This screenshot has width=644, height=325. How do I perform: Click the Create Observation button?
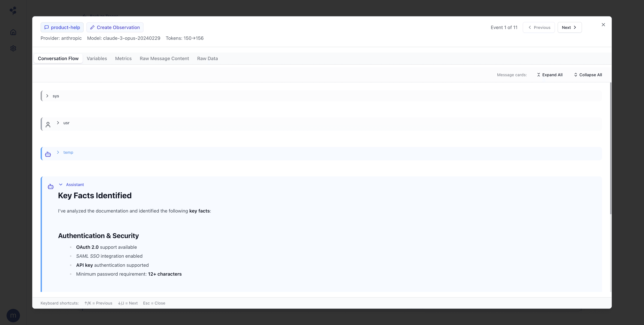click(115, 27)
